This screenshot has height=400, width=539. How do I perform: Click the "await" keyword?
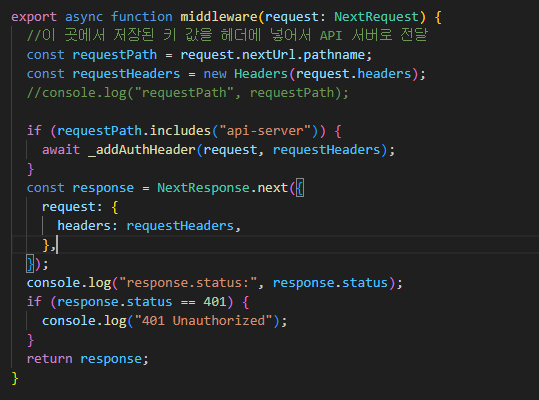click(61, 150)
